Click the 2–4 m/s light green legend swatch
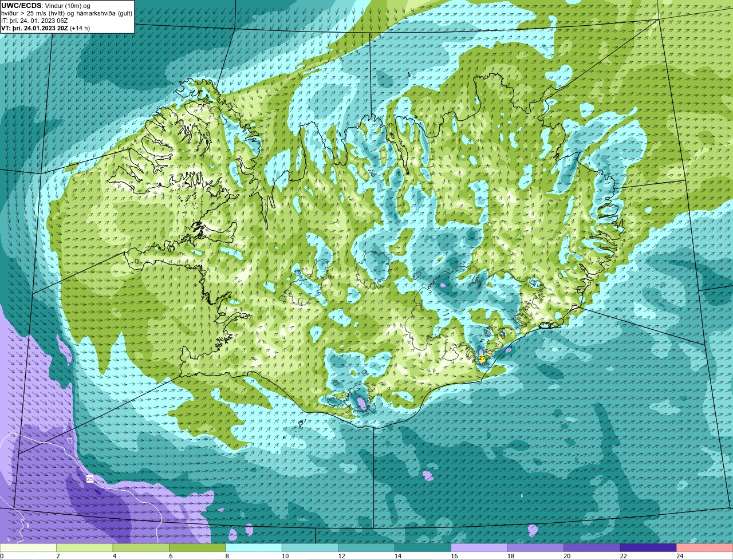Viewport: 733px width, 560px height. click(85, 547)
